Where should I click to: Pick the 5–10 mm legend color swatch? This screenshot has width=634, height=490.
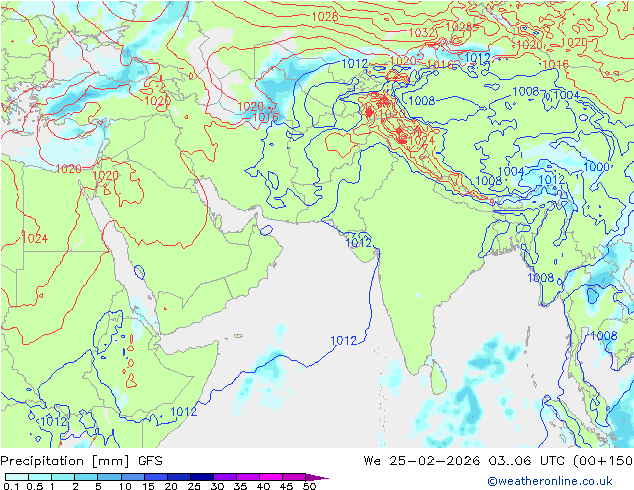pos(109,477)
